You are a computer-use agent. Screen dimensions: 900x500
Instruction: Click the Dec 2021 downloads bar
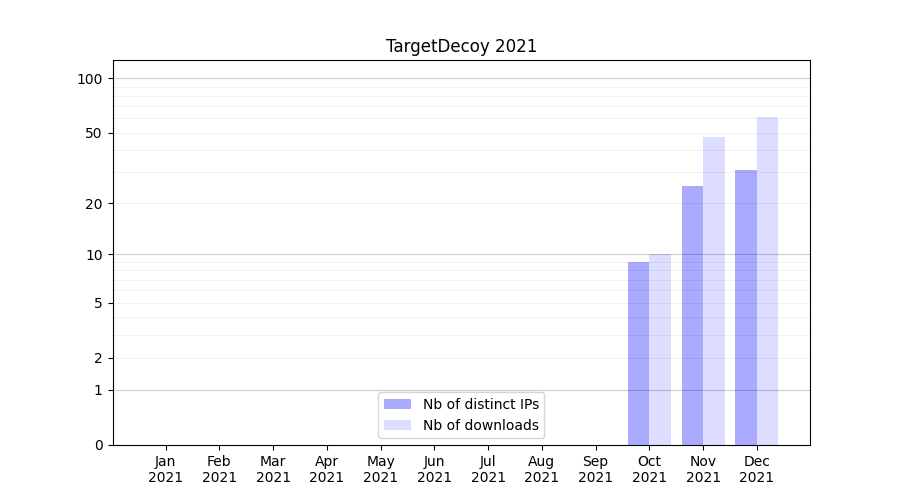pyautogui.click(x=767, y=280)
